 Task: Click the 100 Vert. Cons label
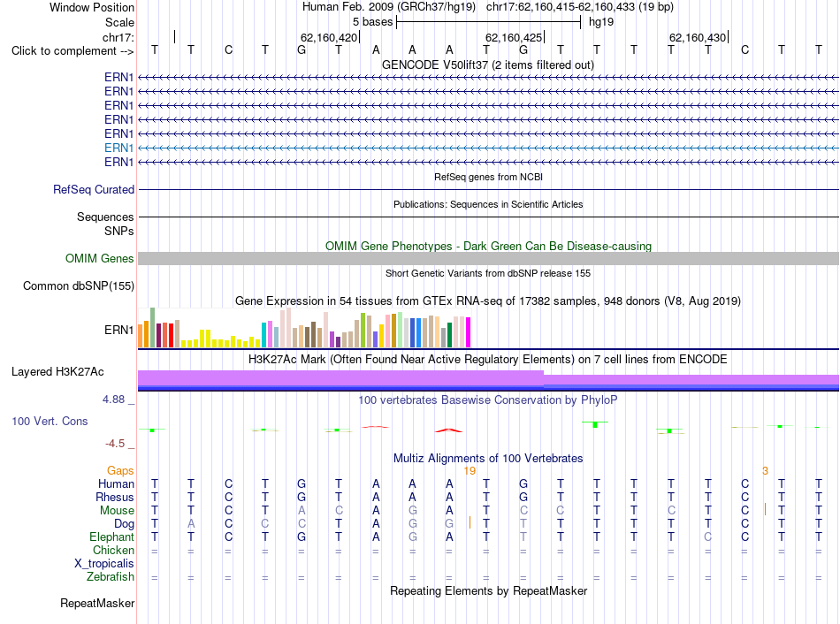[50, 421]
